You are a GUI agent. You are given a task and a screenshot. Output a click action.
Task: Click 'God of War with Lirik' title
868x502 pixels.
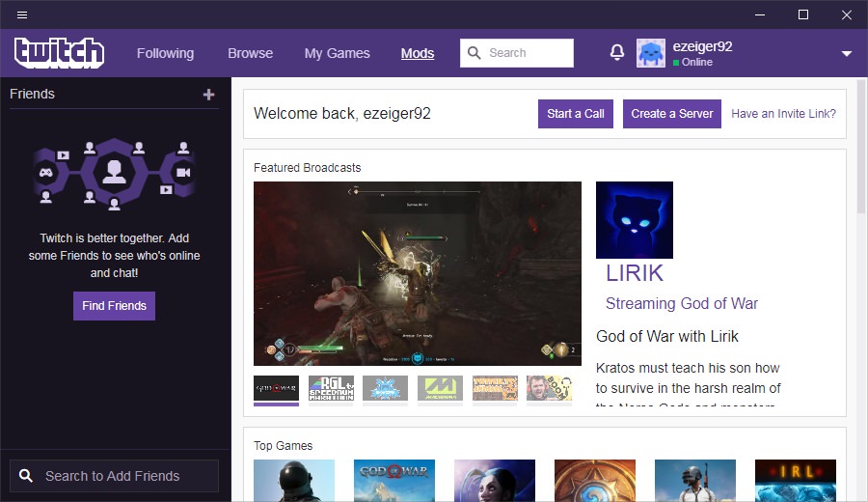pyautogui.click(x=667, y=336)
